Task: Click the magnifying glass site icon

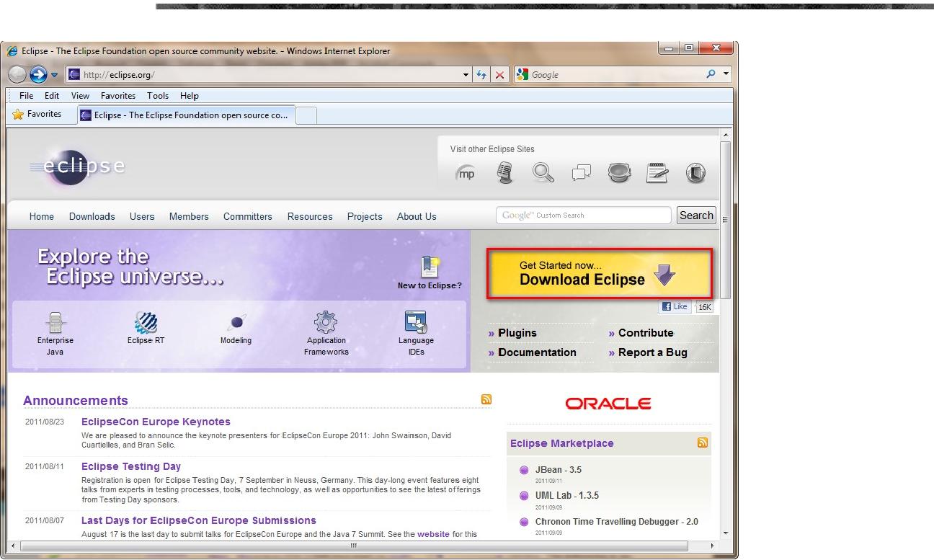Action: (x=543, y=172)
